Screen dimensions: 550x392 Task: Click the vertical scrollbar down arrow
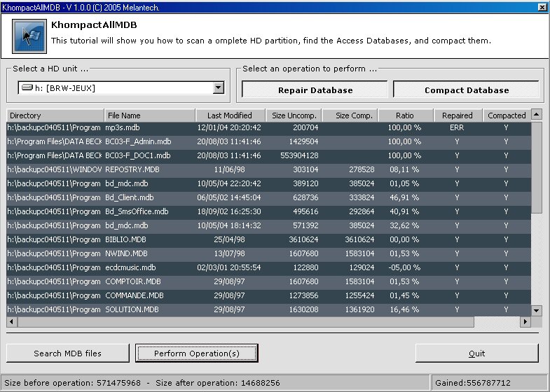(x=537, y=311)
